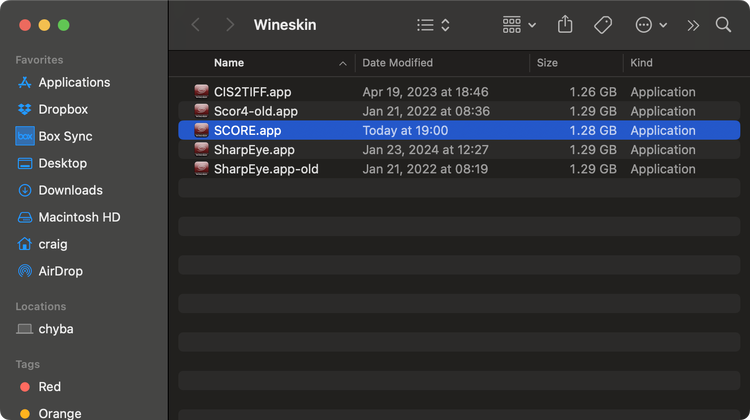Sort by Date Modified column header
Image resolution: width=750 pixels, height=420 pixels.
pyautogui.click(x=397, y=63)
